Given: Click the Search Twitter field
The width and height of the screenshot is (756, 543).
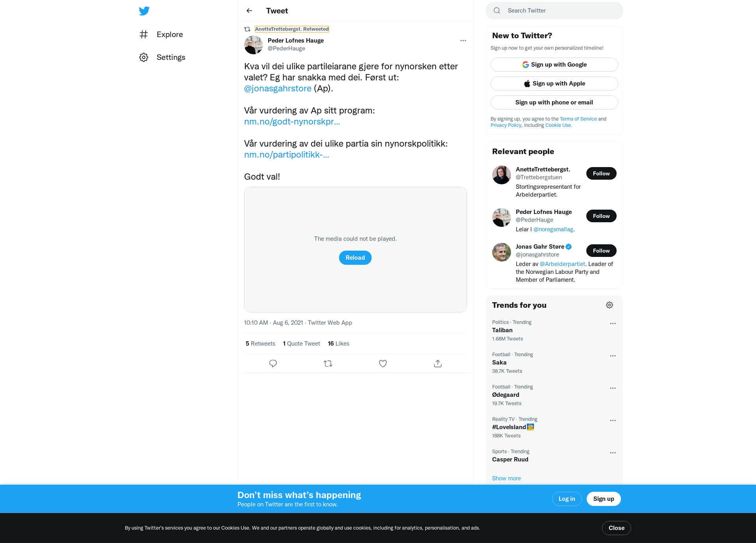Looking at the screenshot, I should click(x=554, y=11).
